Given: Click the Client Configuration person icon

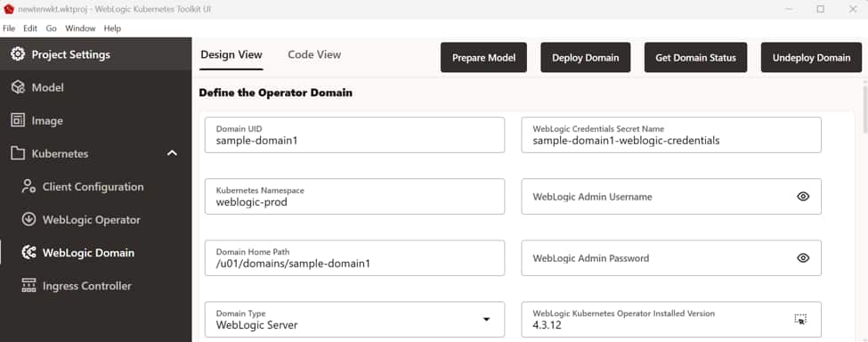Looking at the screenshot, I should click(28, 186).
